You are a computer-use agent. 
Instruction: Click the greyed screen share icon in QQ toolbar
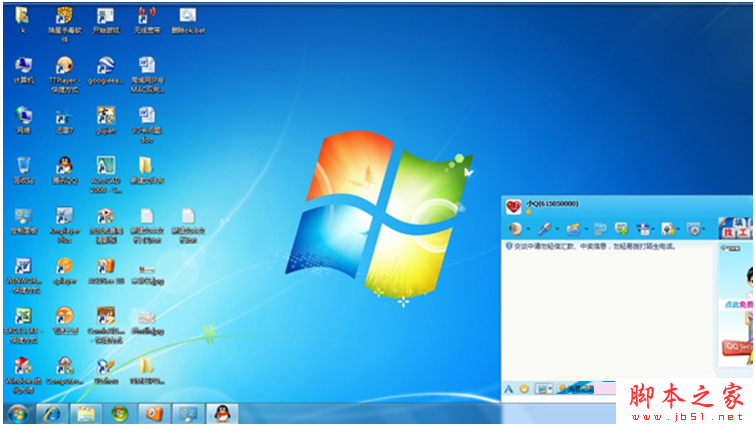(600, 229)
